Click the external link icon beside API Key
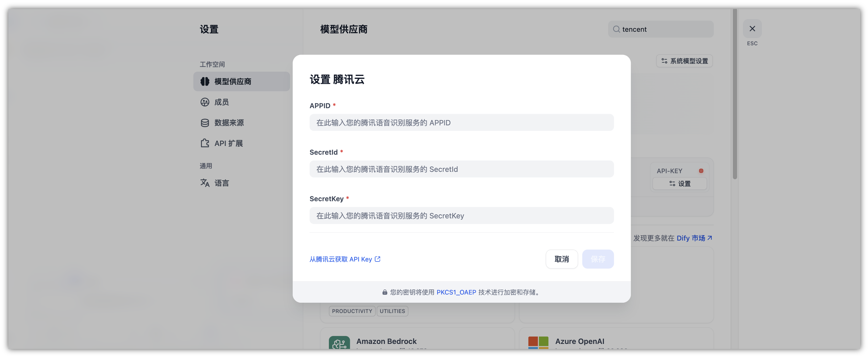 pos(377,259)
